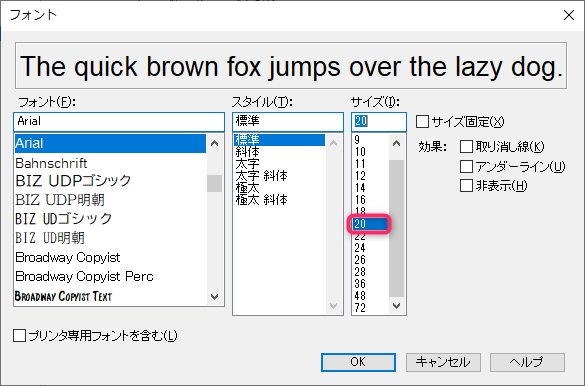Click size list scroll up arrow
Image resolution: width=585 pixels, height=386 pixels.
point(397,143)
